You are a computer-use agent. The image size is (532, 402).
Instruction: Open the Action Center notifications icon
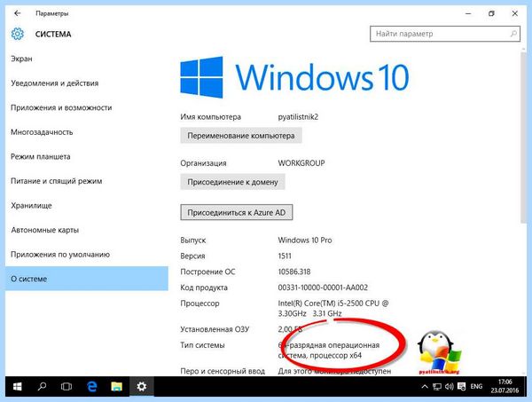461,386
